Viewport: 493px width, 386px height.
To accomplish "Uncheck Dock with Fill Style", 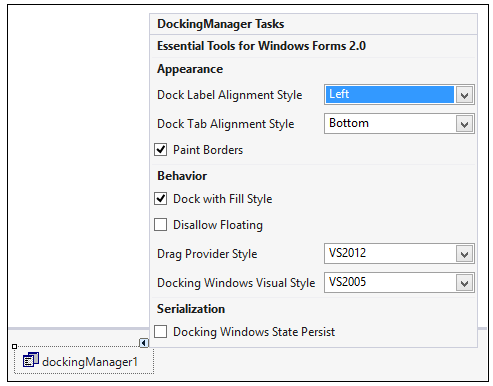I will pyautogui.click(x=161, y=199).
